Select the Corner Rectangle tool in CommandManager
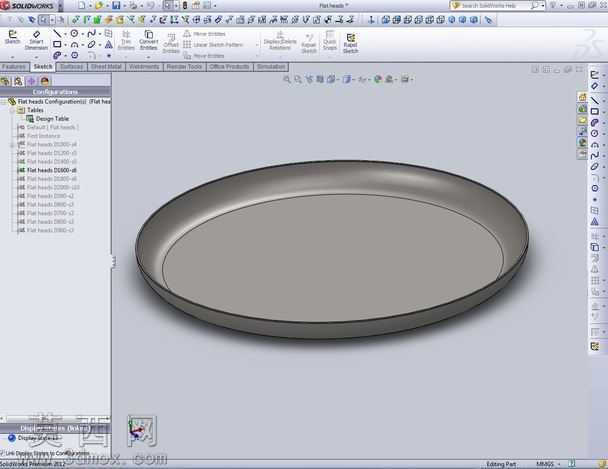 pos(57,45)
